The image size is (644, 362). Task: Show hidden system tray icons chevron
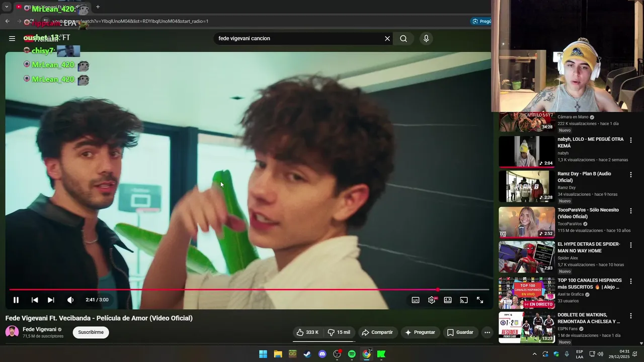[534, 354]
